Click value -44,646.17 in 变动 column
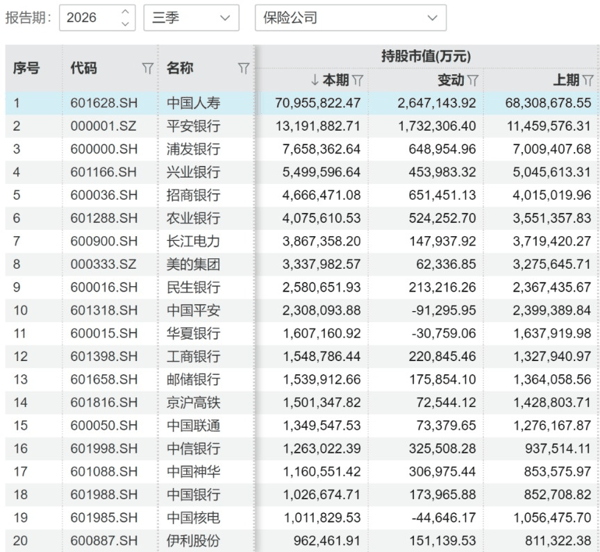 click(x=443, y=518)
